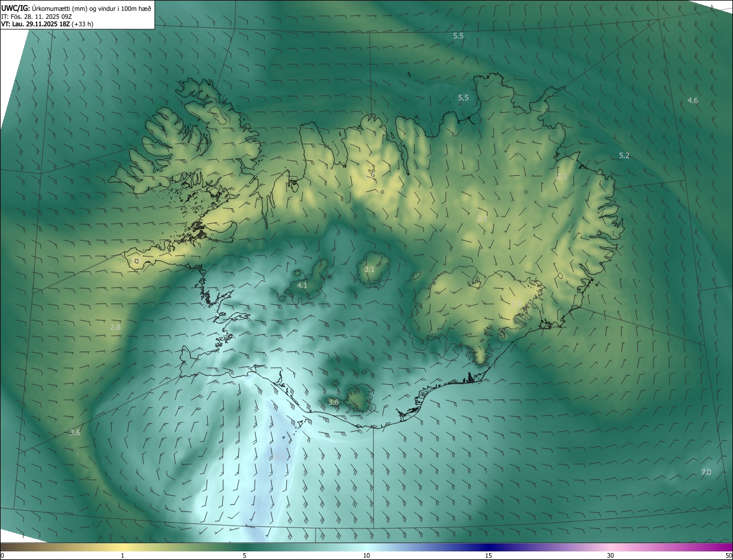The height and width of the screenshot is (560, 733).
Task: Select the 'VT: Lau. 29.11.2025 18Z (+33 h)' line
Action: (x=47, y=24)
